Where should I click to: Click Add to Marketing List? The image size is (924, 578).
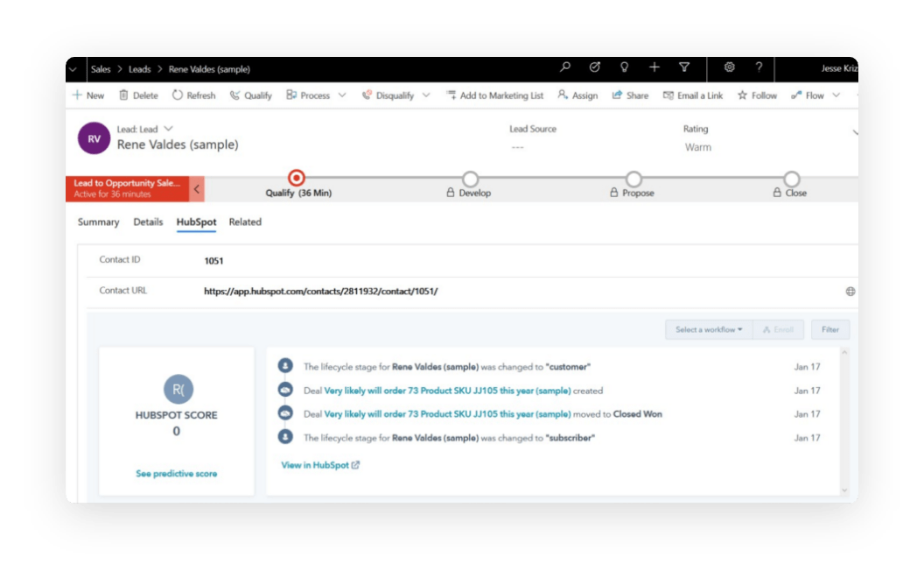click(494, 95)
